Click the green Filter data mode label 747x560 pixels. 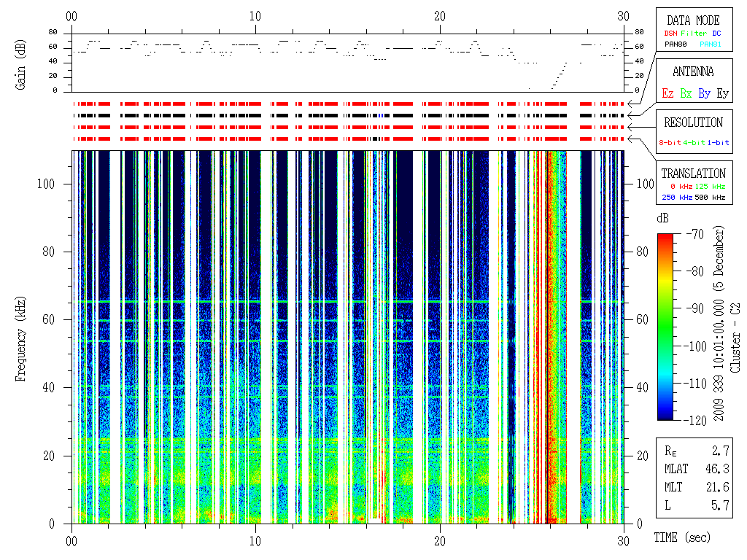tap(693, 34)
